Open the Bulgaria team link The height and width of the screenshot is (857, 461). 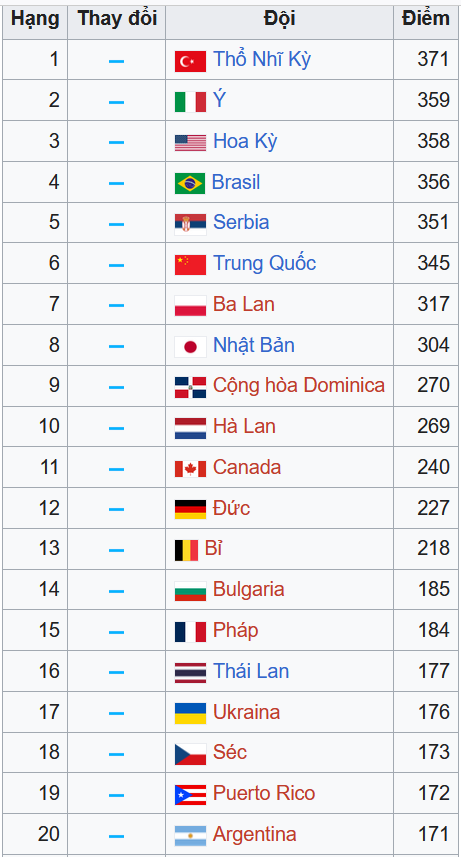pos(249,589)
